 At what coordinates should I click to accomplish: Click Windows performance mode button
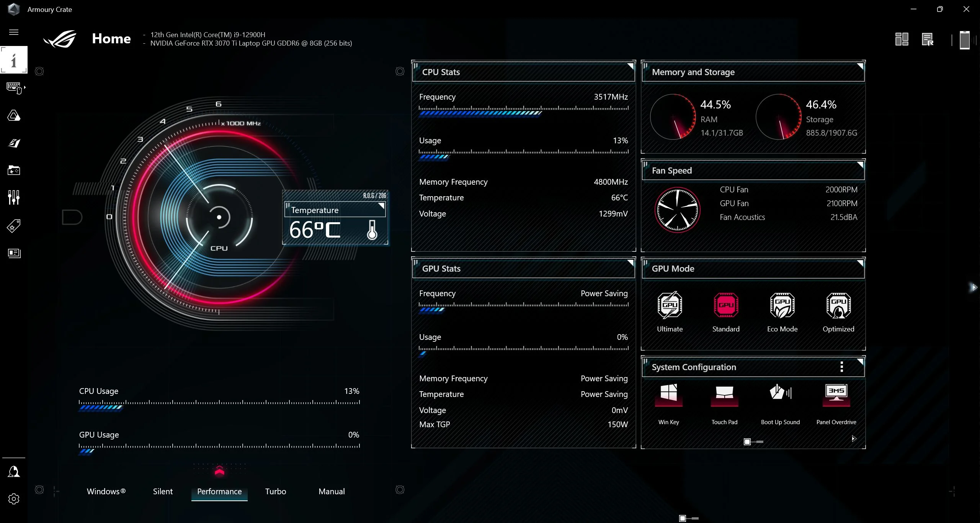click(106, 491)
